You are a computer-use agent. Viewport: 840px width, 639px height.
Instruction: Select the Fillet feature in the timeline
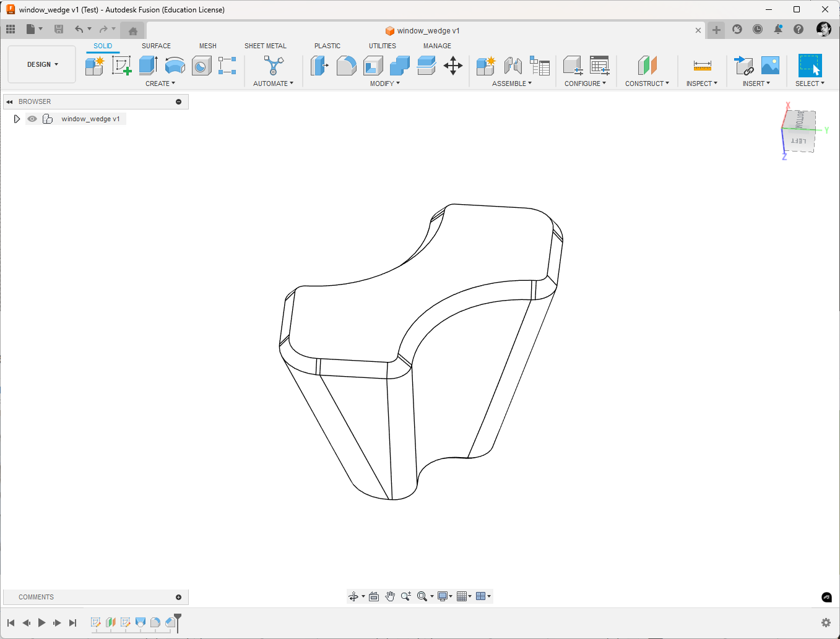pos(155,622)
